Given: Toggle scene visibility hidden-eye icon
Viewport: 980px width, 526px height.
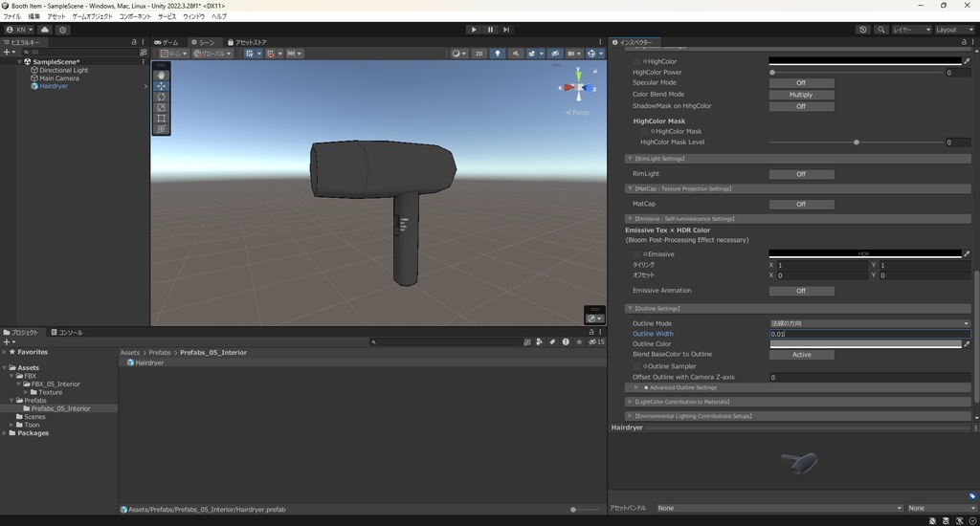Looking at the screenshot, I should [x=554, y=54].
